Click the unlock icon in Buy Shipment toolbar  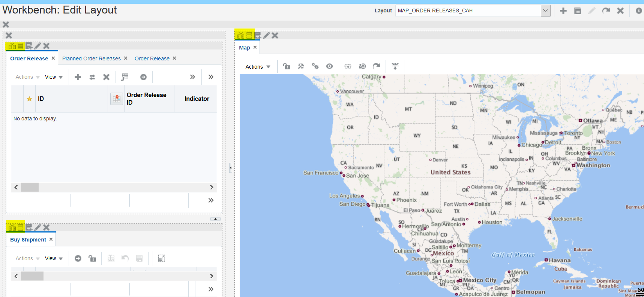tap(92, 258)
